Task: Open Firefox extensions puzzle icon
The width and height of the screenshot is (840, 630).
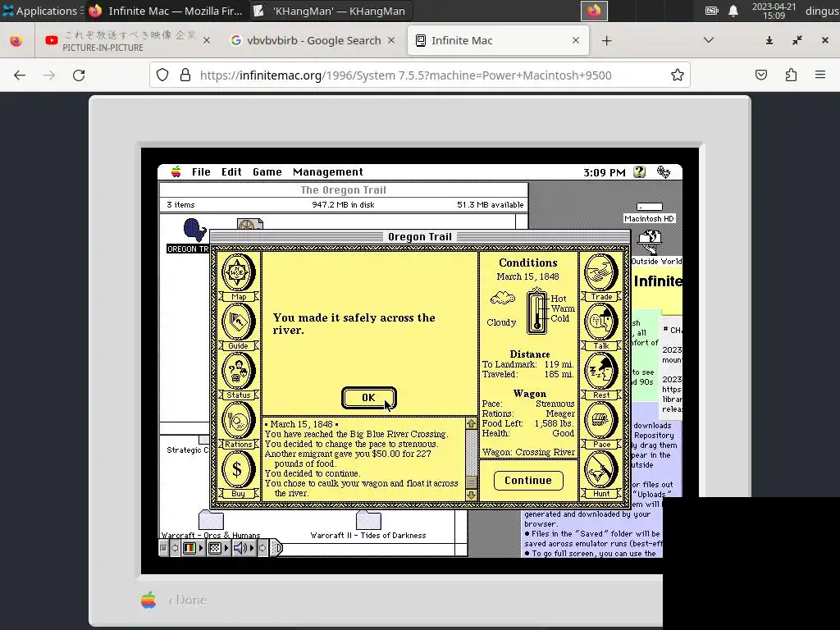Action: 791,75
